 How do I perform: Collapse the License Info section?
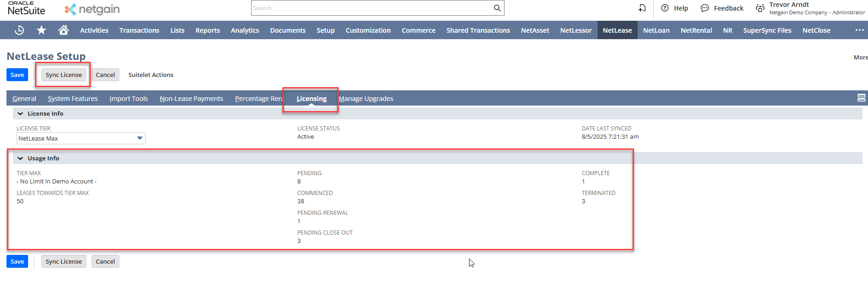pos(20,113)
